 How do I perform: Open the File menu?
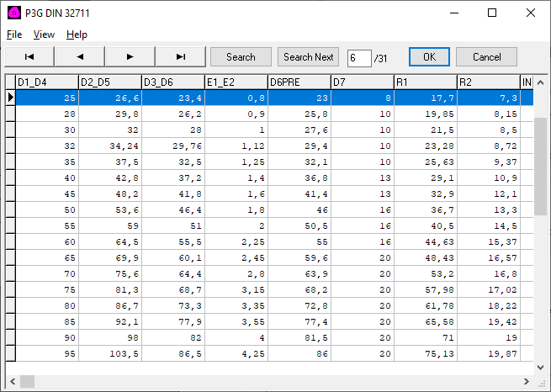[14, 34]
